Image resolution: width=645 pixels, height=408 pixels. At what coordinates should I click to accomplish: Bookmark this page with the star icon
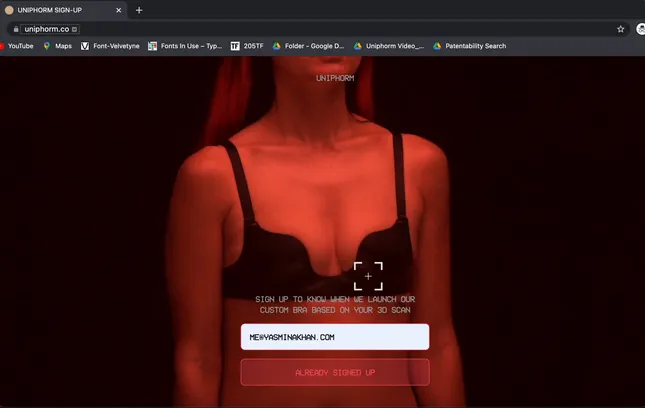pyautogui.click(x=620, y=29)
